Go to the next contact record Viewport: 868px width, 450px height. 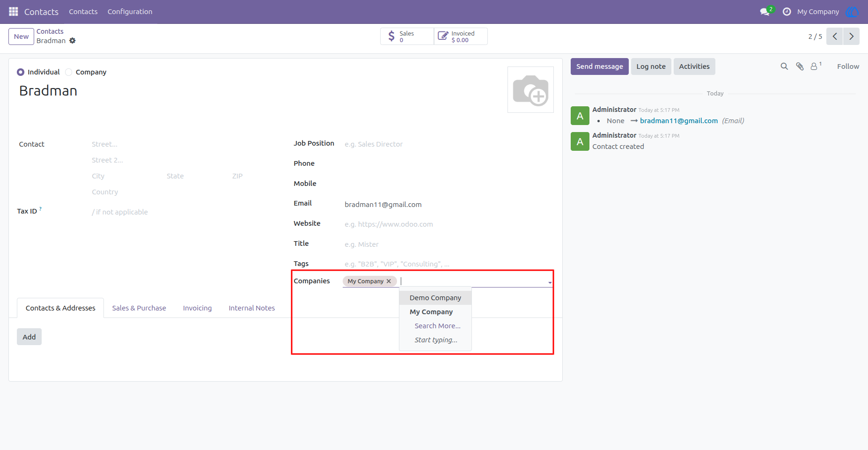pos(851,37)
